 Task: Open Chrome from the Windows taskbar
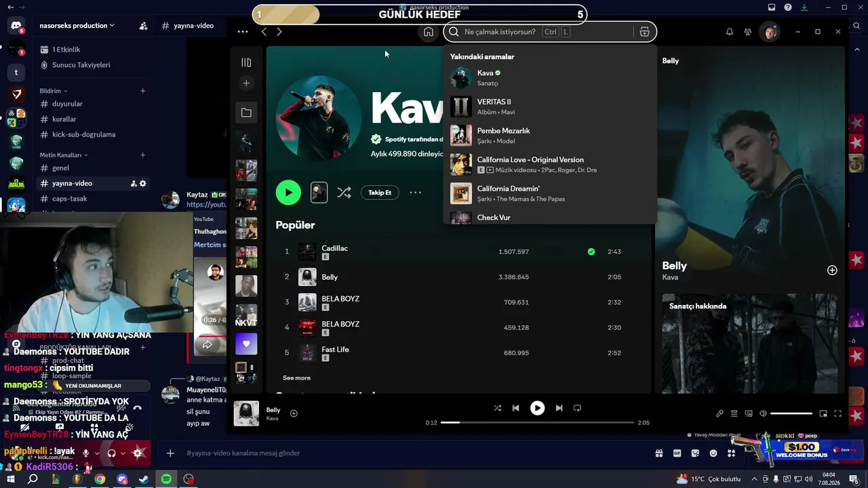100,479
